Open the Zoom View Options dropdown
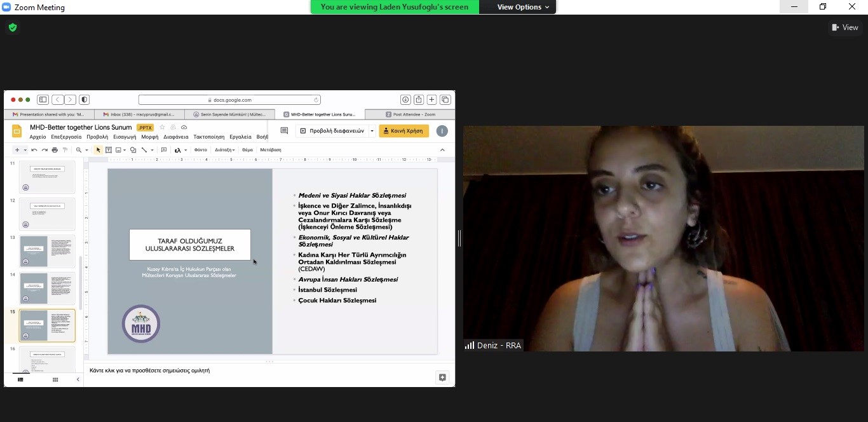 (523, 7)
